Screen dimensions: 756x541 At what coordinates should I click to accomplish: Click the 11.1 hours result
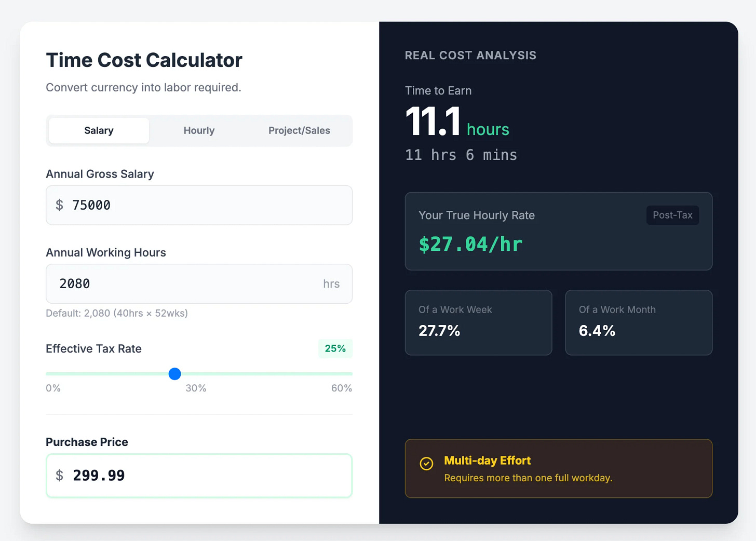[457, 122]
